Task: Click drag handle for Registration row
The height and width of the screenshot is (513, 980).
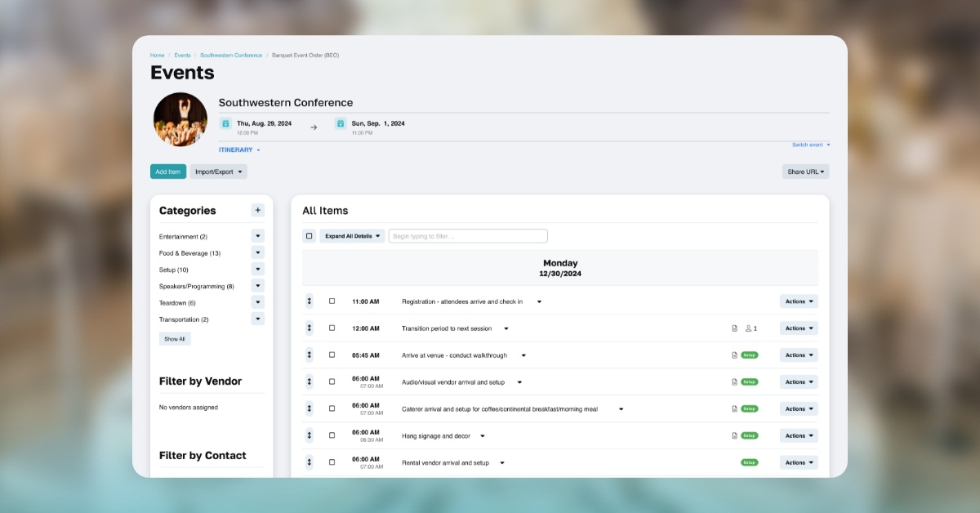Action: pos(310,301)
